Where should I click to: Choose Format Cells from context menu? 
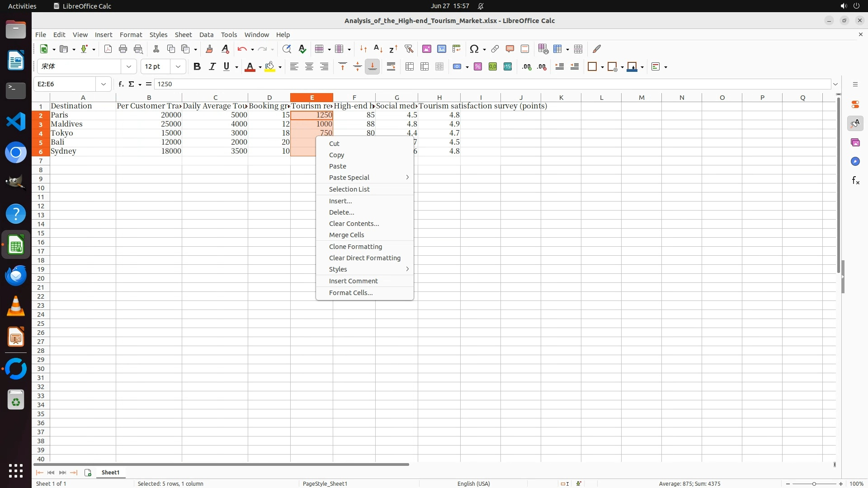(351, 293)
